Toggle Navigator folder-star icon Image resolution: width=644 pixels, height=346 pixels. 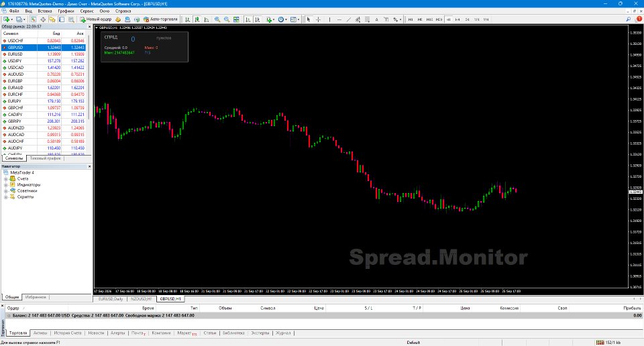tap(52, 19)
